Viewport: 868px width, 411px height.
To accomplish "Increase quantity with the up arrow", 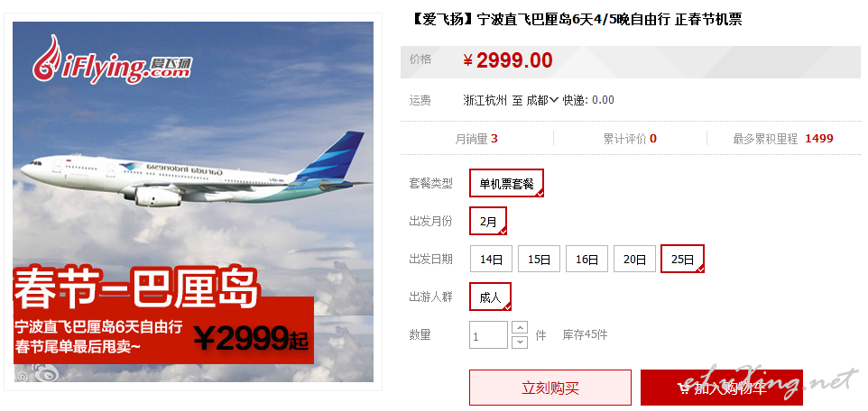I will (520, 327).
